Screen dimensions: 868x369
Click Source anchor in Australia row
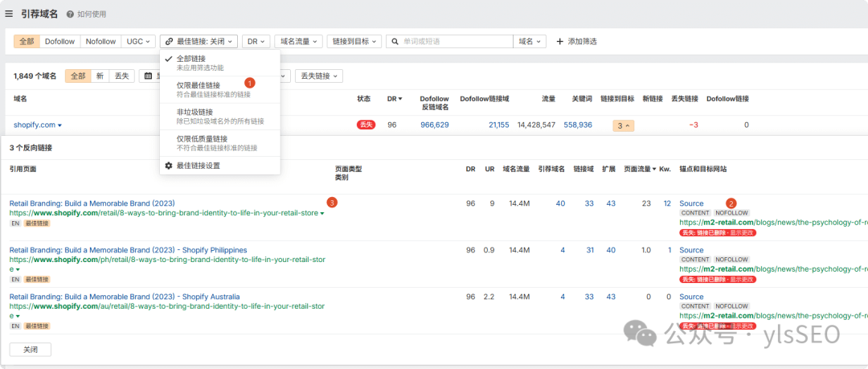691,297
